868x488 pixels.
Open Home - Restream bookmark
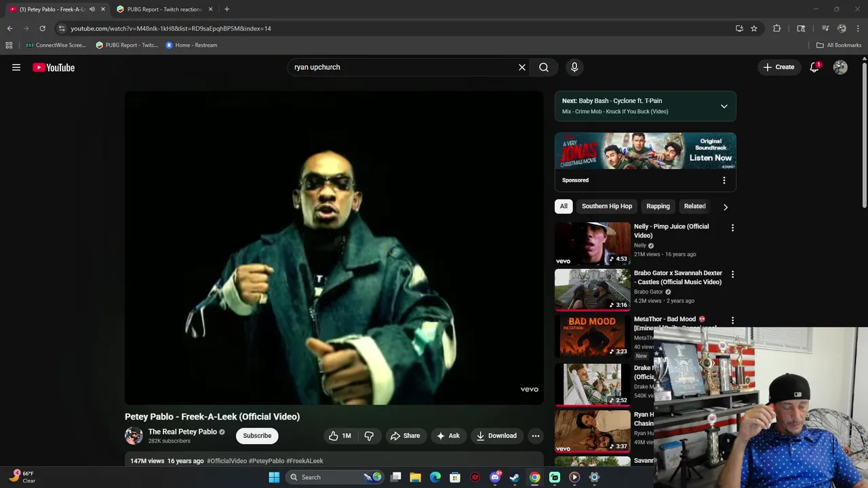(191, 45)
